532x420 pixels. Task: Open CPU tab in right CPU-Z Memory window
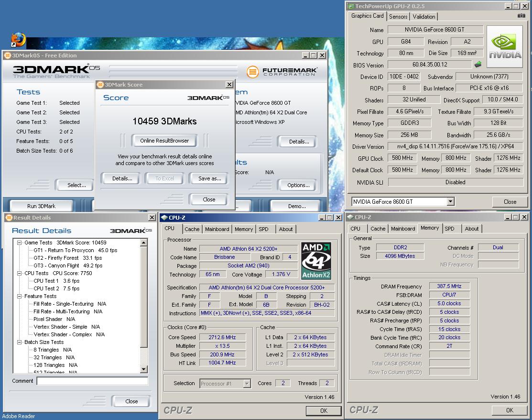[x=355, y=229]
